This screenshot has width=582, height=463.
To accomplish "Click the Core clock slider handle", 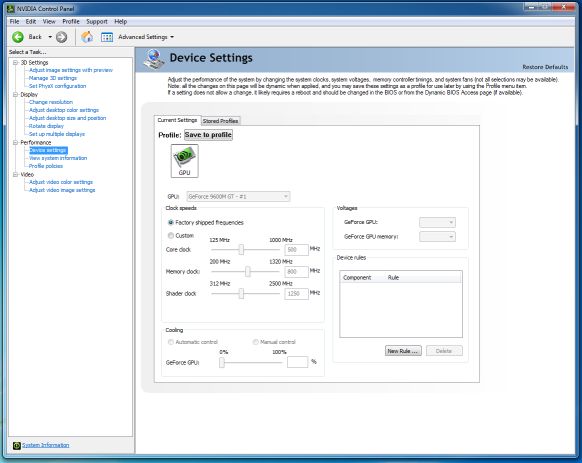I will (x=241, y=250).
